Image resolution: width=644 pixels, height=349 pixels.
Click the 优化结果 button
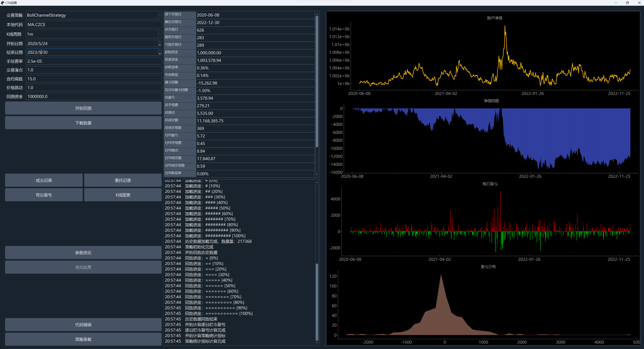[x=83, y=267]
